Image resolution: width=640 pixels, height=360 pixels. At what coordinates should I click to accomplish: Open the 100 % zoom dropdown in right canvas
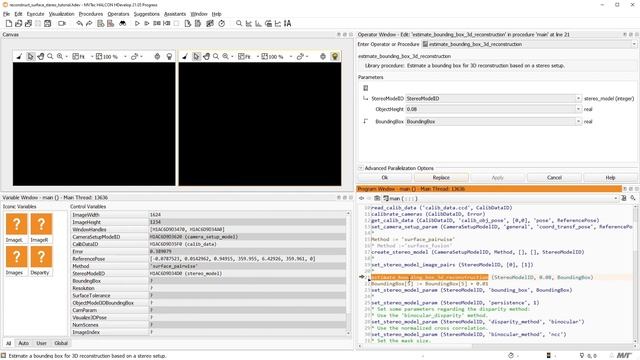click(291, 57)
